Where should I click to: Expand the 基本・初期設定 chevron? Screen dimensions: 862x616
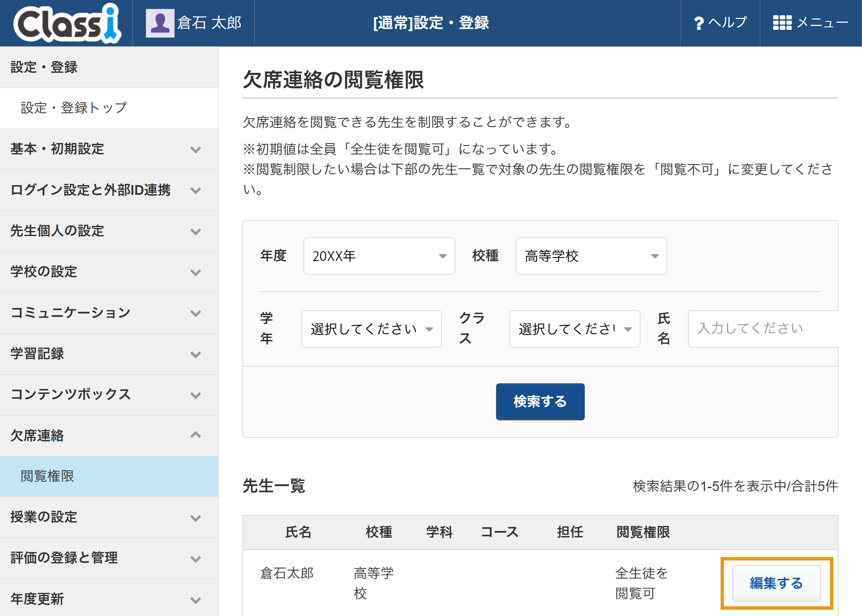(195, 149)
